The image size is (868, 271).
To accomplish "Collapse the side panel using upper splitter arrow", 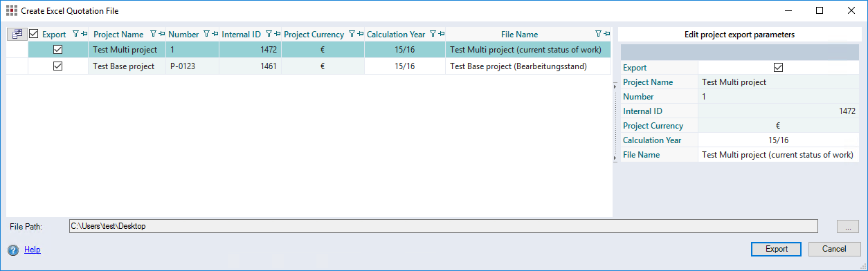I will point(615,86).
